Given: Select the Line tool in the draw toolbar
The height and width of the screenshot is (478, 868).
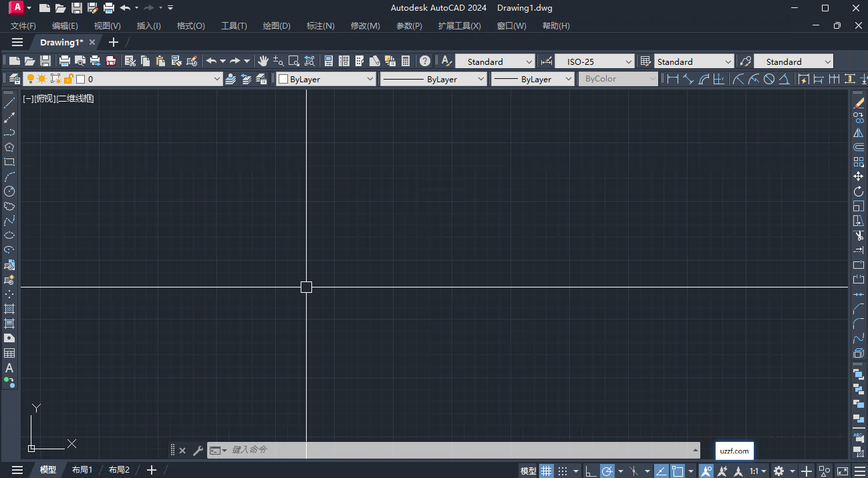Looking at the screenshot, I should (x=9, y=102).
